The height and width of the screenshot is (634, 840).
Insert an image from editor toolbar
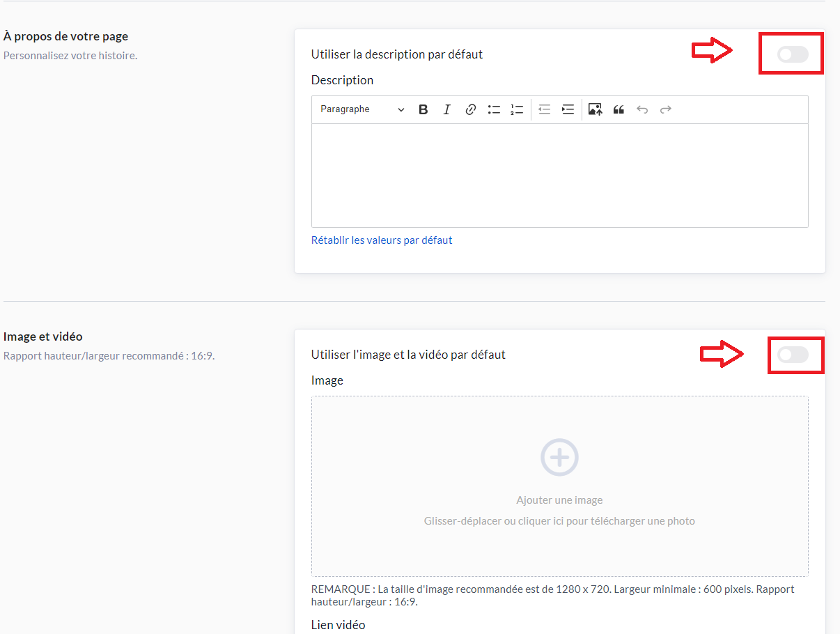coord(595,109)
